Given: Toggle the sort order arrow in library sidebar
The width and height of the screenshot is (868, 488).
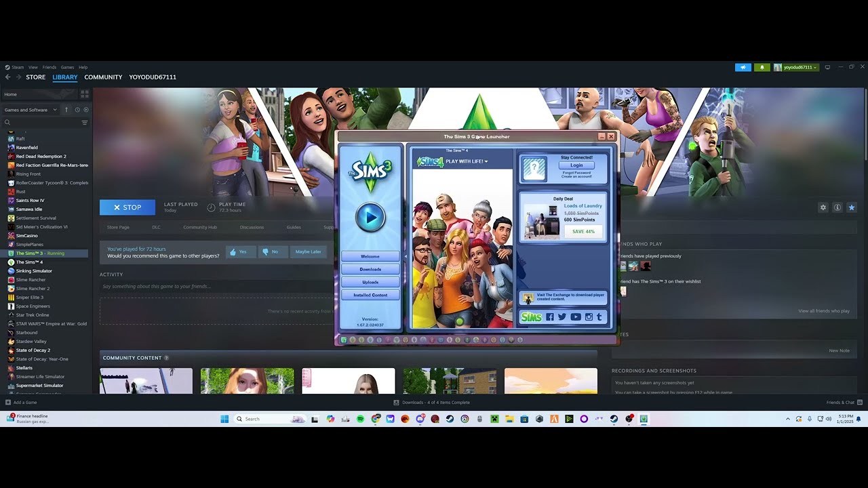Looking at the screenshot, I should [66, 110].
